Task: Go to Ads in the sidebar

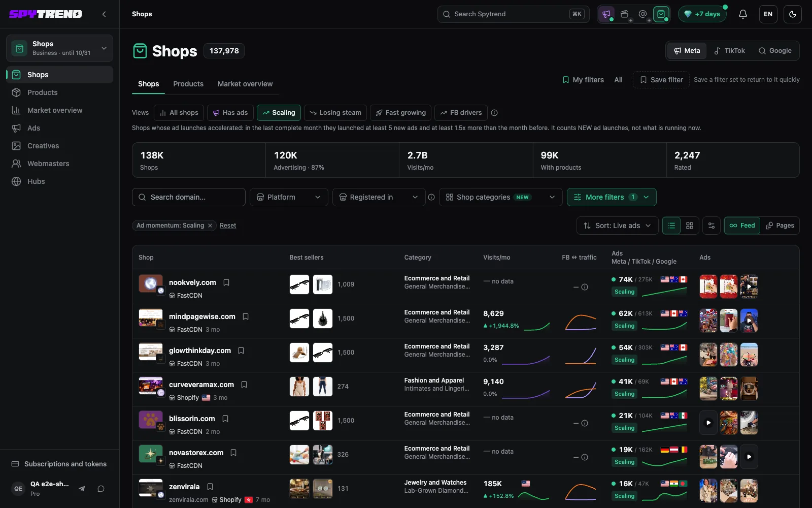Action: point(60,128)
